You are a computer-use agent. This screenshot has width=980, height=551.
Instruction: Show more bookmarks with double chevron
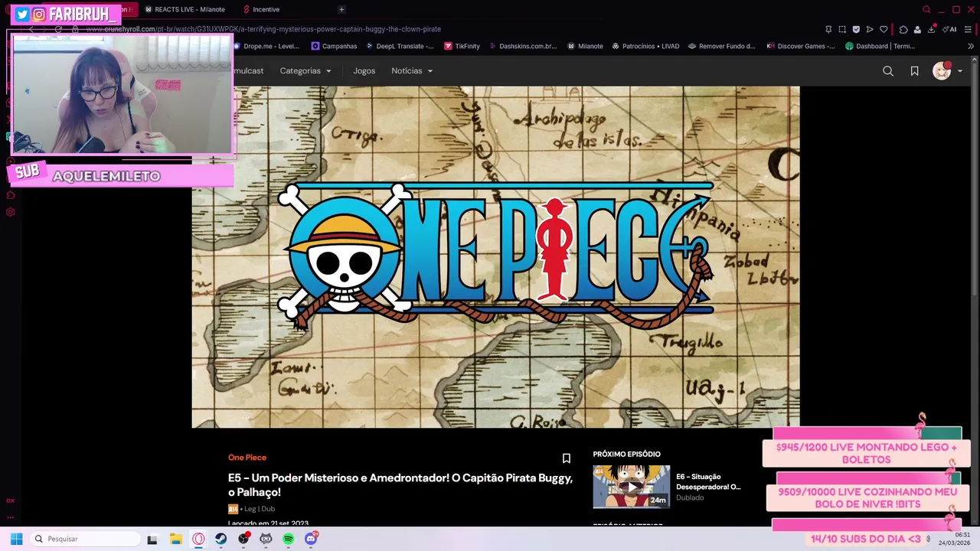pos(971,46)
